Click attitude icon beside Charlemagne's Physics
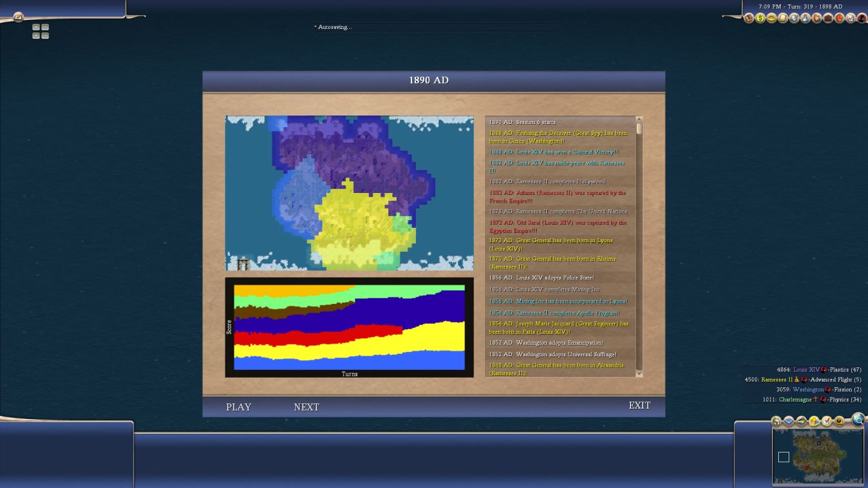The height and width of the screenshot is (488, 868). 823,400
